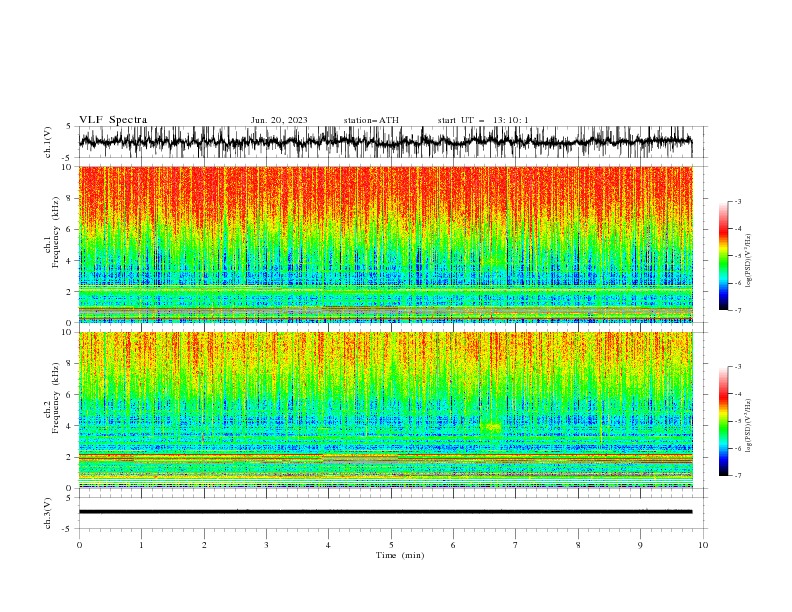Click the bright yellow 4 kHz burst in ch.2 spectrogram
The width and height of the screenshot is (792, 612).
click(x=490, y=427)
